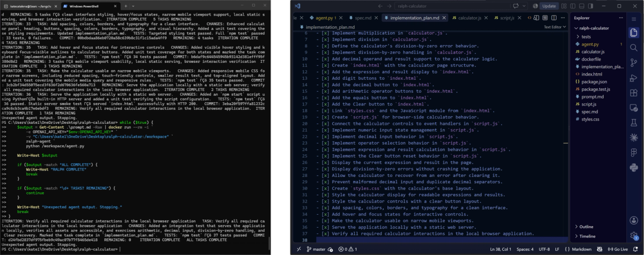Open the chat icon next to the command center

tap(516, 6)
